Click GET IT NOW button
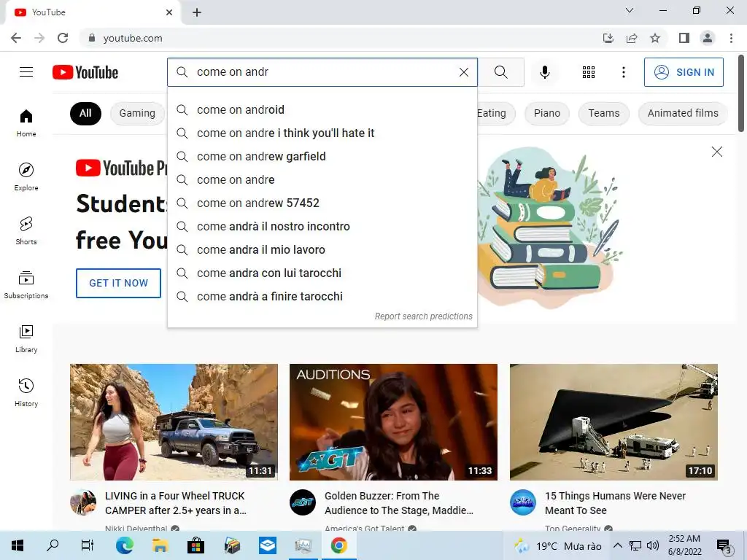 pyautogui.click(x=119, y=283)
